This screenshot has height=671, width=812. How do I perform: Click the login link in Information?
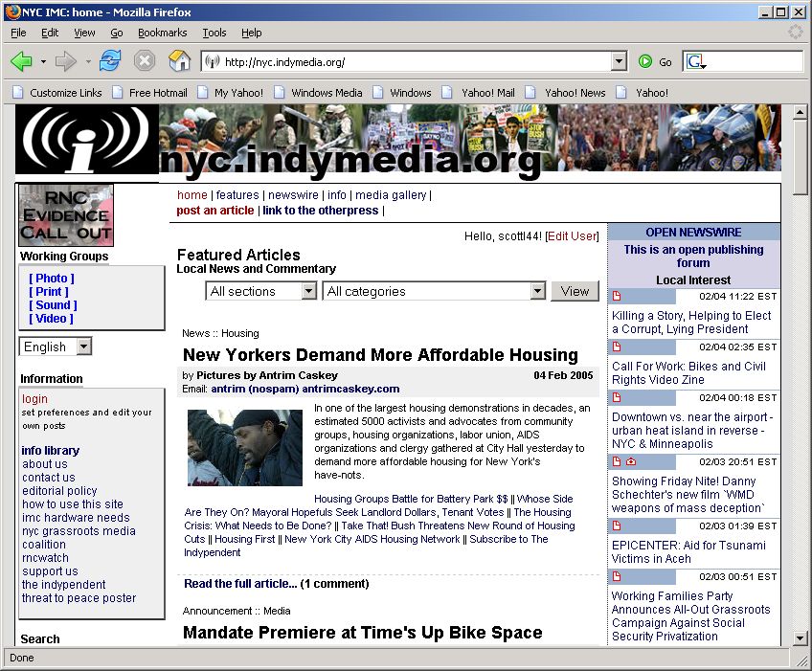34,398
